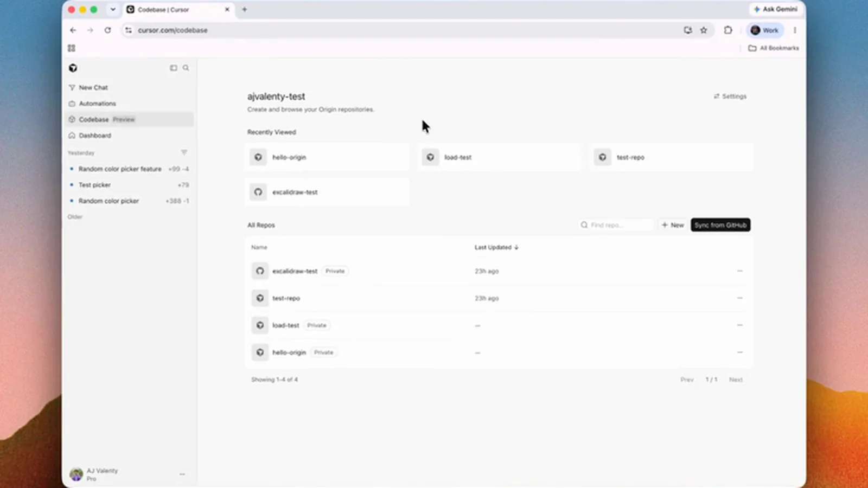Open repository Settings

click(x=730, y=97)
